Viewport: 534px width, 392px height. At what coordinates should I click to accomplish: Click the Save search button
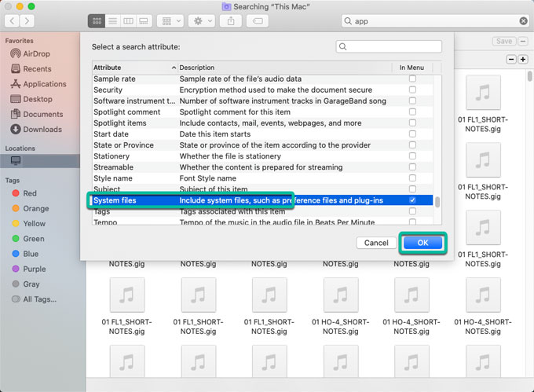[x=504, y=41]
